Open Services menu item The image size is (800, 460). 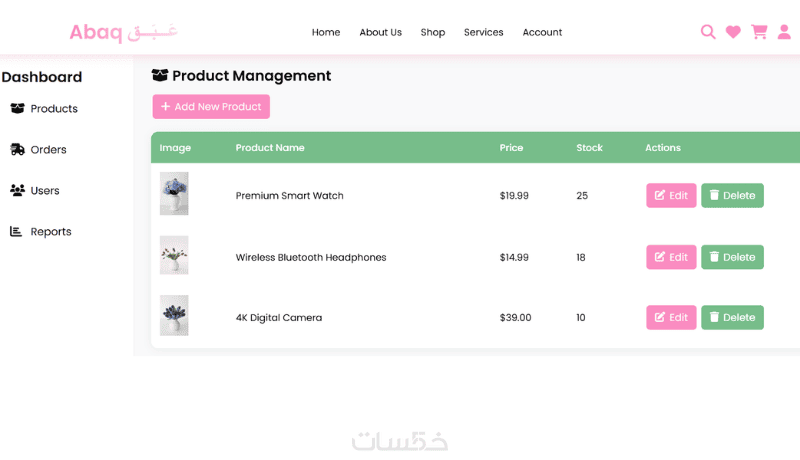pyautogui.click(x=484, y=32)
